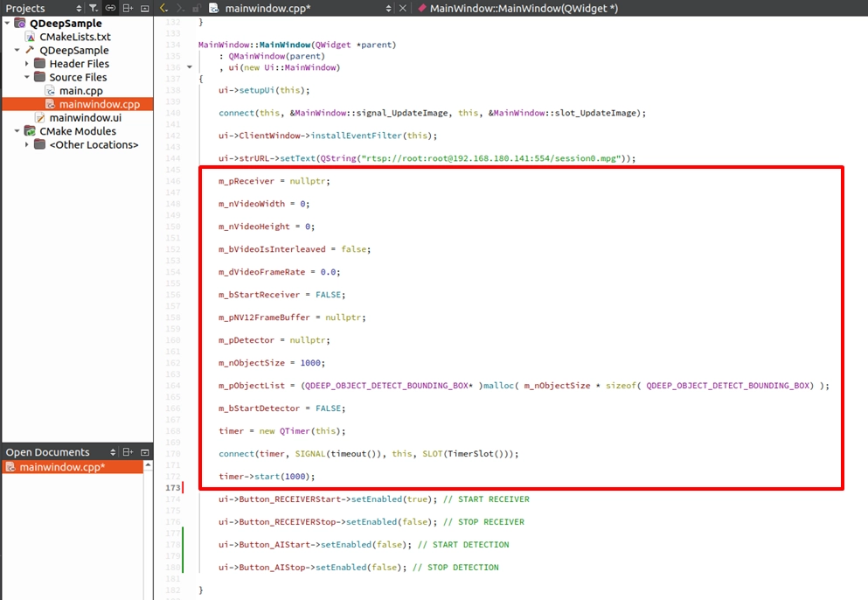Click the malloc call in m_pObjectList line
This screenshot has height=600, width=868.
pos(499,385)
